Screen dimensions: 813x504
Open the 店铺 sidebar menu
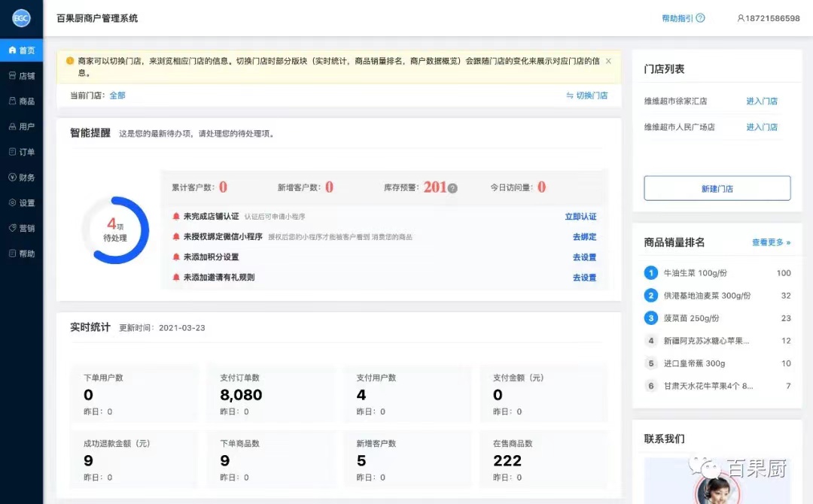[21, 76]
